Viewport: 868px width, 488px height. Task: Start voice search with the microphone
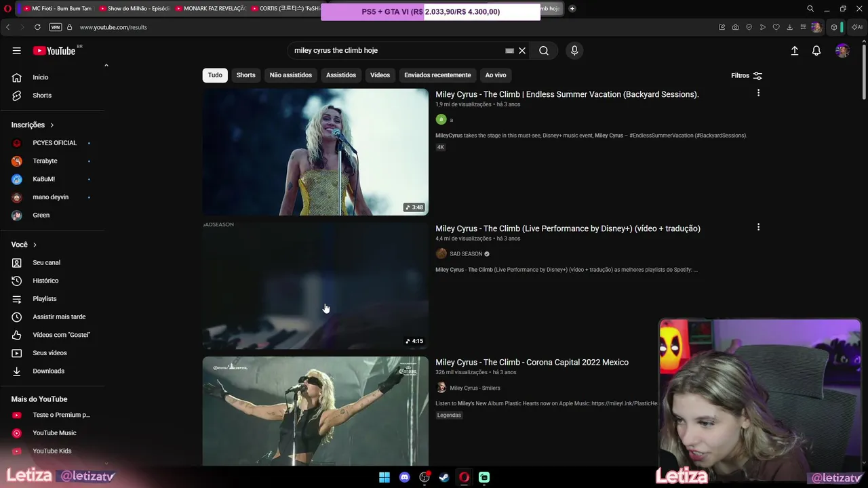[x=574, y=50]
